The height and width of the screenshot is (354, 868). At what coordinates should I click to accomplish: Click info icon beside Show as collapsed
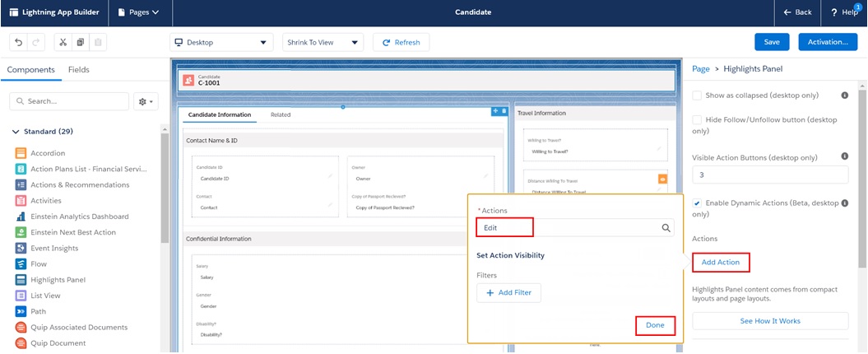click(845, 95)
